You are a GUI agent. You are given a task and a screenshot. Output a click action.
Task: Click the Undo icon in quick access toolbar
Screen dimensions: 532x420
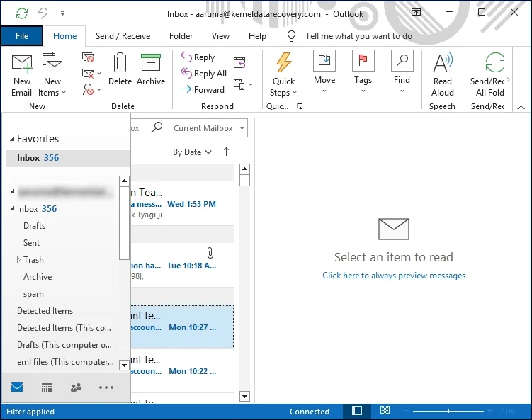click(x=43, y=13)
